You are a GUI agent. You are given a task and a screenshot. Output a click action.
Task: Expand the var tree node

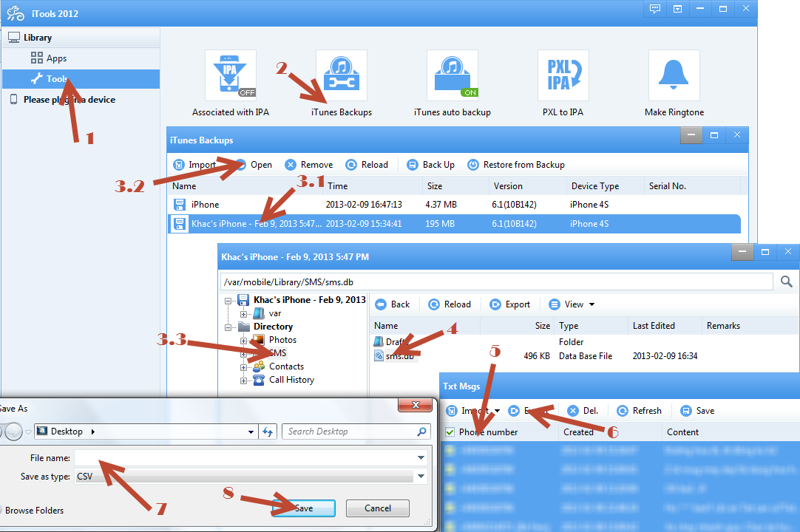click(243, 314)
